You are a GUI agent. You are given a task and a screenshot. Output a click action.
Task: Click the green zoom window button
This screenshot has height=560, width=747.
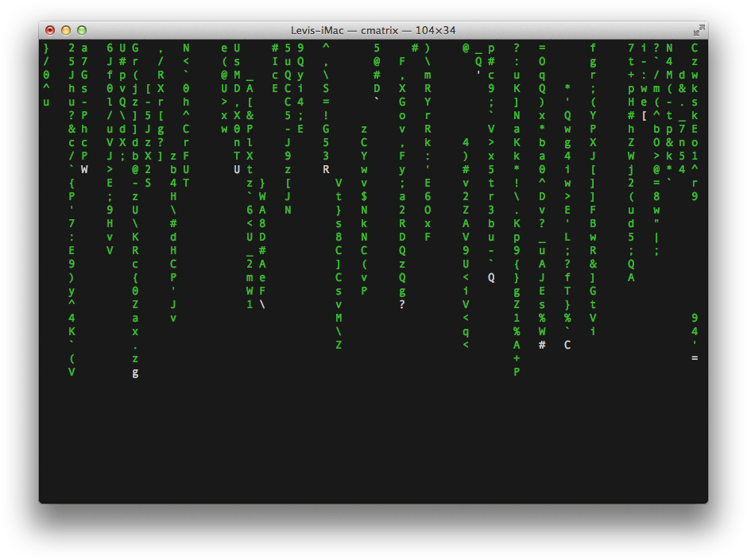[82, 30]
